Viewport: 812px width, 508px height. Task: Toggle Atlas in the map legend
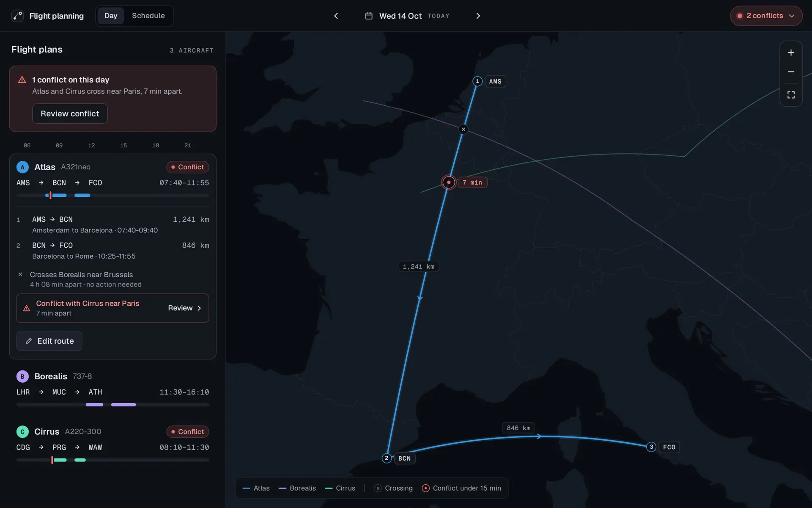click(x=256, y=488)
